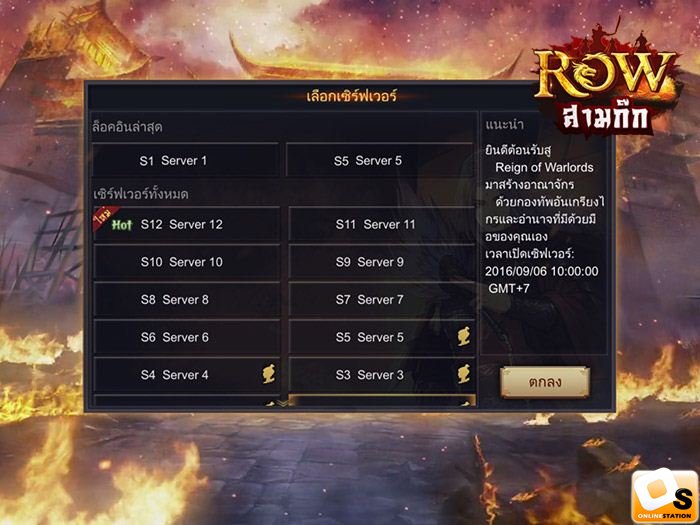Choose S6 Server 6
This screenshot has height=525, width=700.
tap(187, 337)
